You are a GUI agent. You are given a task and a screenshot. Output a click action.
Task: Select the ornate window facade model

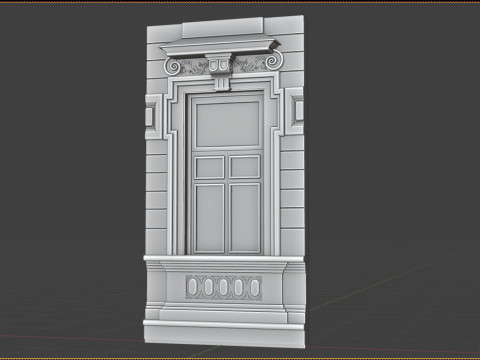click(x=225, y=182)
